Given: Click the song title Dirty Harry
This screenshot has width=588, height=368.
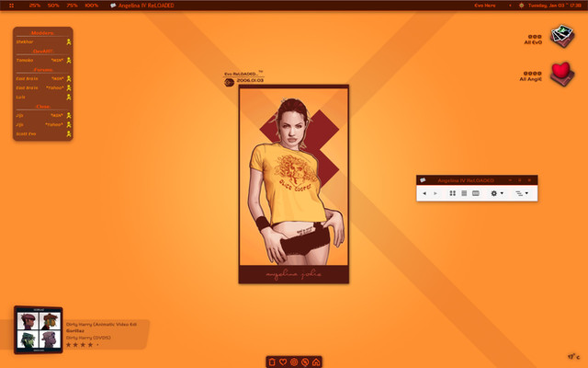Looking at the screenshot, I should [x=101, y=325].
